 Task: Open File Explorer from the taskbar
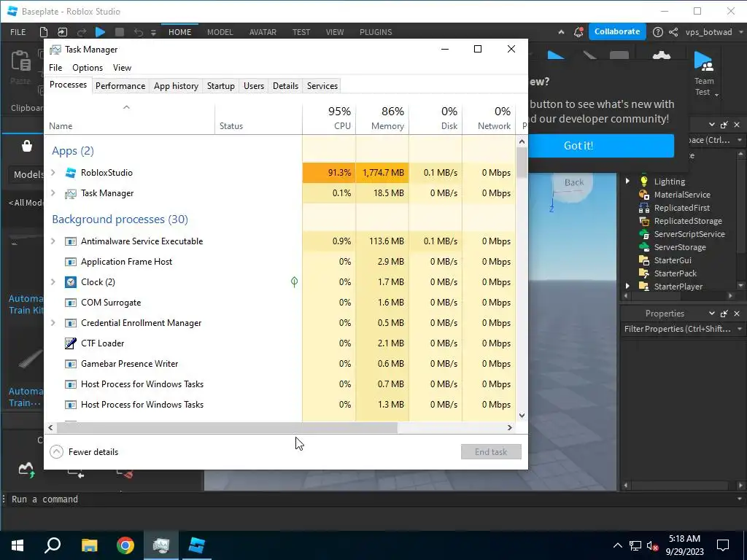pos(89,545)
